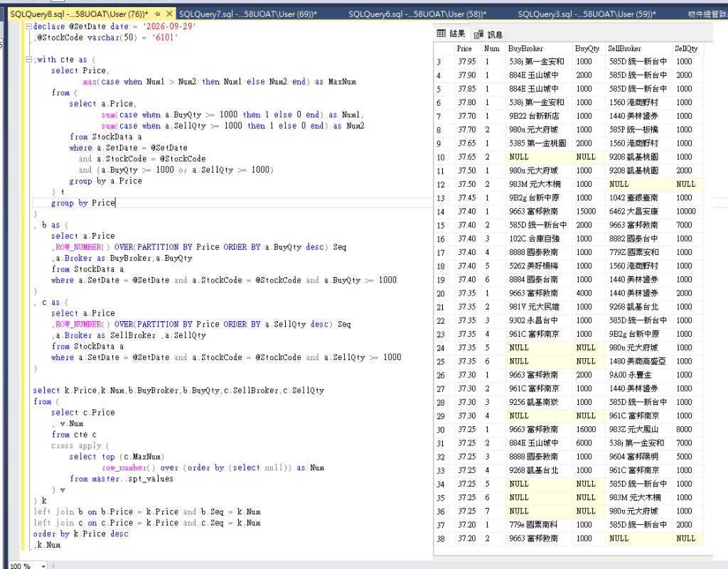The width and height of the screenshot is (728, 569).
Task: Place cursor after 'group by Price' line
Action: tap(116, 202)
